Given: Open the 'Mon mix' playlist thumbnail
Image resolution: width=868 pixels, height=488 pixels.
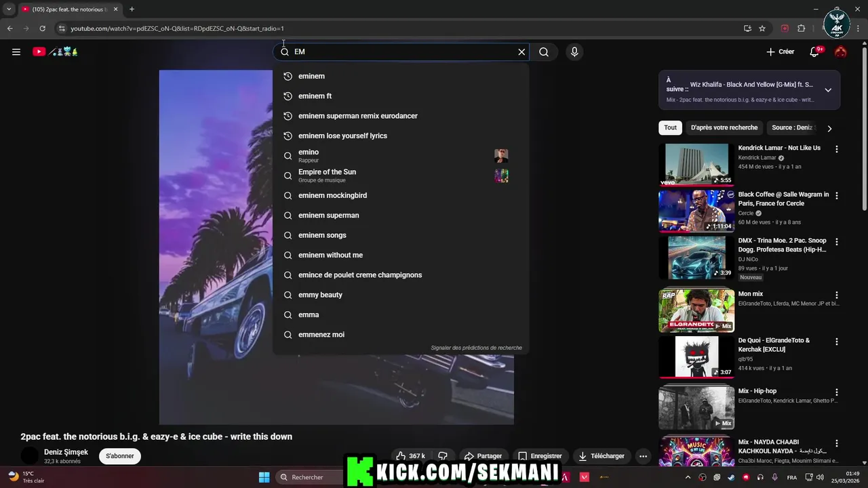Looking at the screenshot, I should 696,310.
